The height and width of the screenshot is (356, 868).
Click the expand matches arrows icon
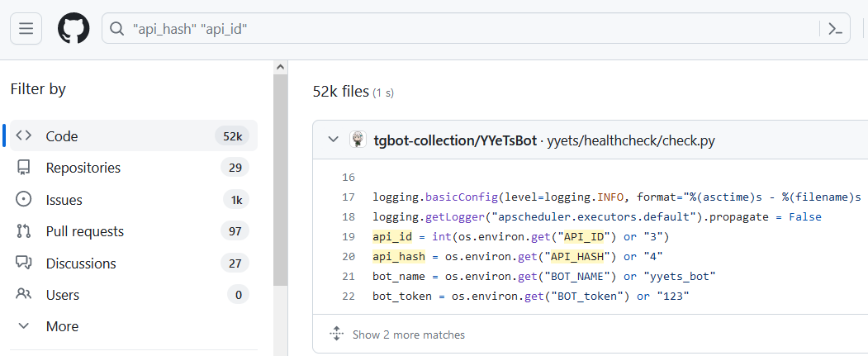tap(336, 335)
